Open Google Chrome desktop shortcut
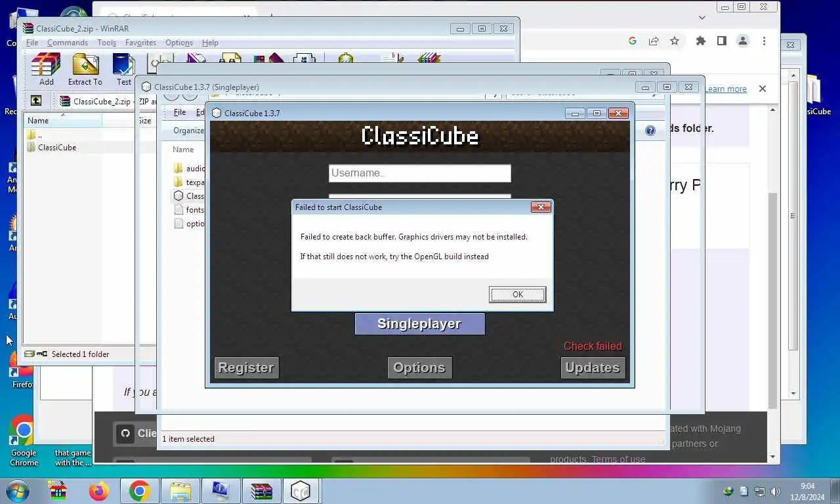 point(23,441)
